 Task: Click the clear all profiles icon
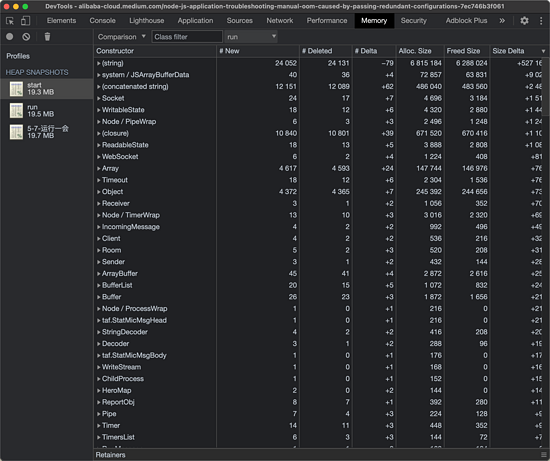point(26,36)
